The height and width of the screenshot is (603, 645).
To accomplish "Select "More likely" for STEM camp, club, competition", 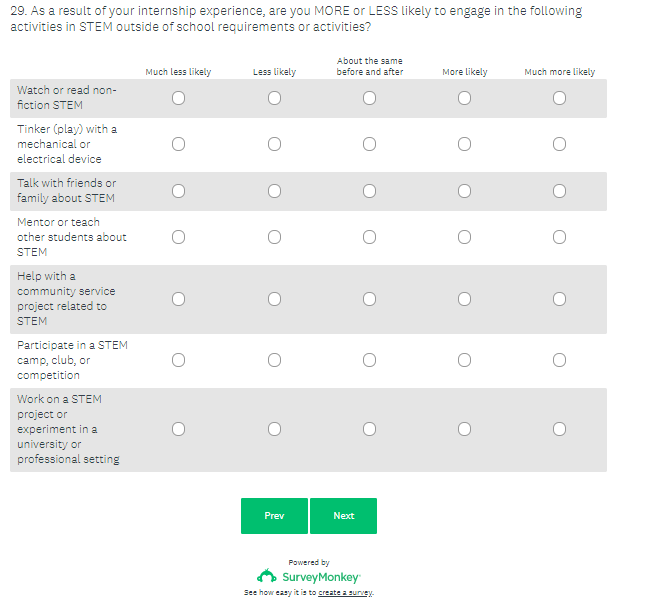I will (464, 360).
